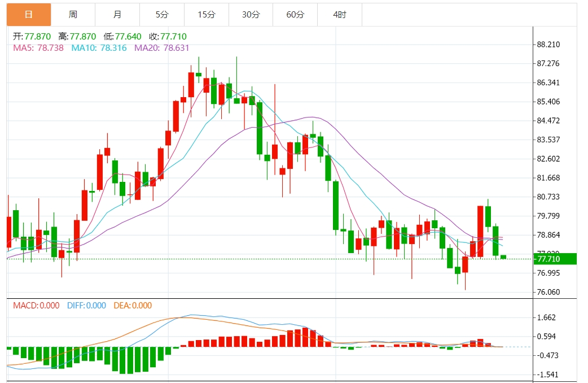Viewport: 588px width, 383px height.
Task: Open the 4时 interval tab
Action: (340, 15)
